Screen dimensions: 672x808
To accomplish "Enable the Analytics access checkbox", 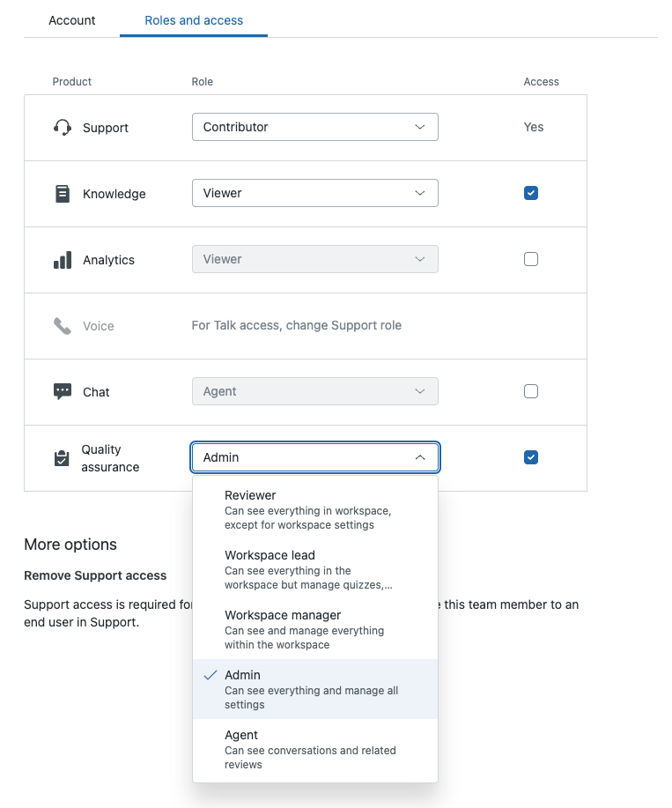I will [x=530, y=259].
